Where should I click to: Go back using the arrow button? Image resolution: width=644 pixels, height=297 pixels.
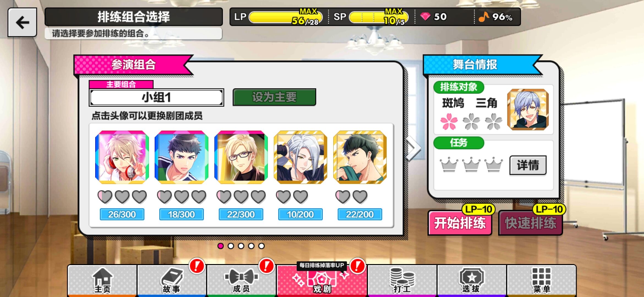tap(22, 22)
